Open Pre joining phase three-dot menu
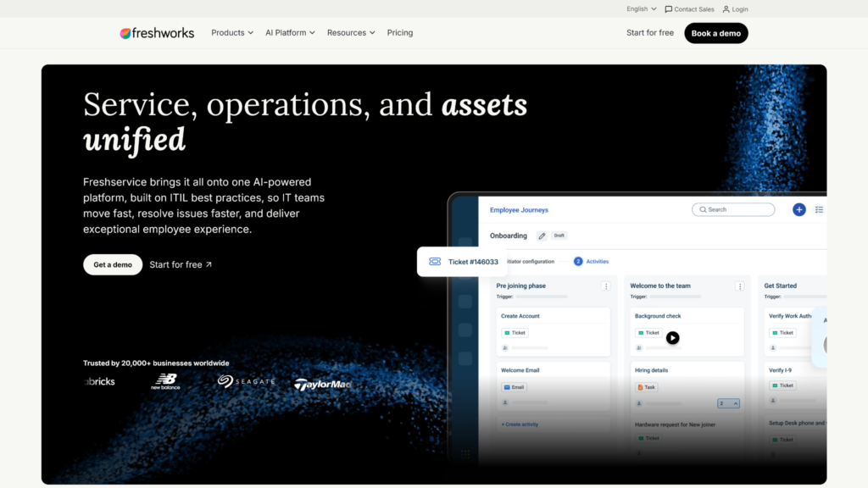 tap(605, 286)
